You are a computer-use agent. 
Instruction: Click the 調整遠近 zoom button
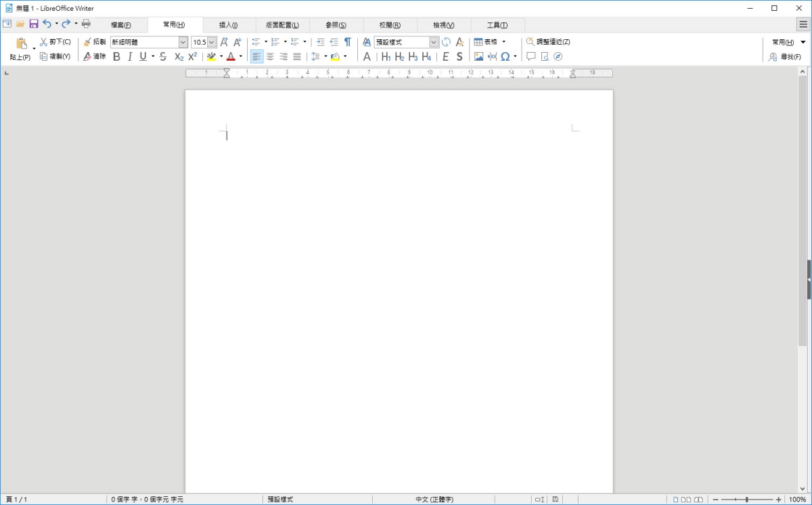pos(547,42)
